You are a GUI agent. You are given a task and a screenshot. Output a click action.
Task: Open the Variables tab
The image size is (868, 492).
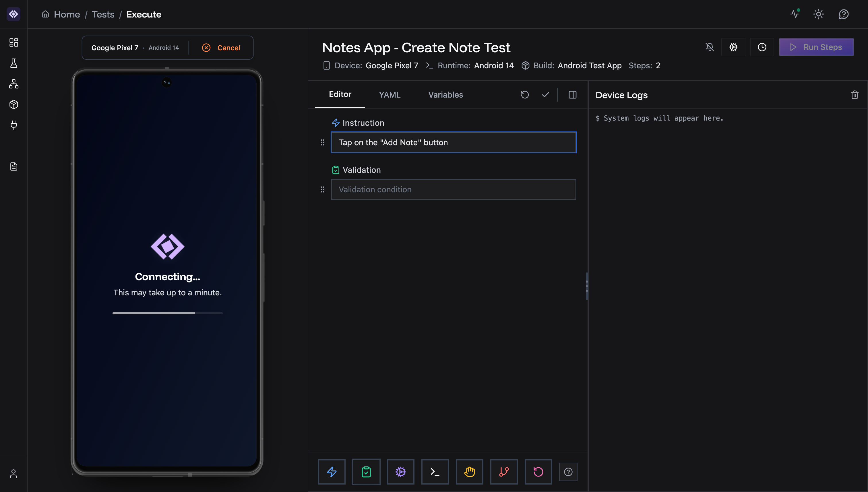tap(445, 95)
